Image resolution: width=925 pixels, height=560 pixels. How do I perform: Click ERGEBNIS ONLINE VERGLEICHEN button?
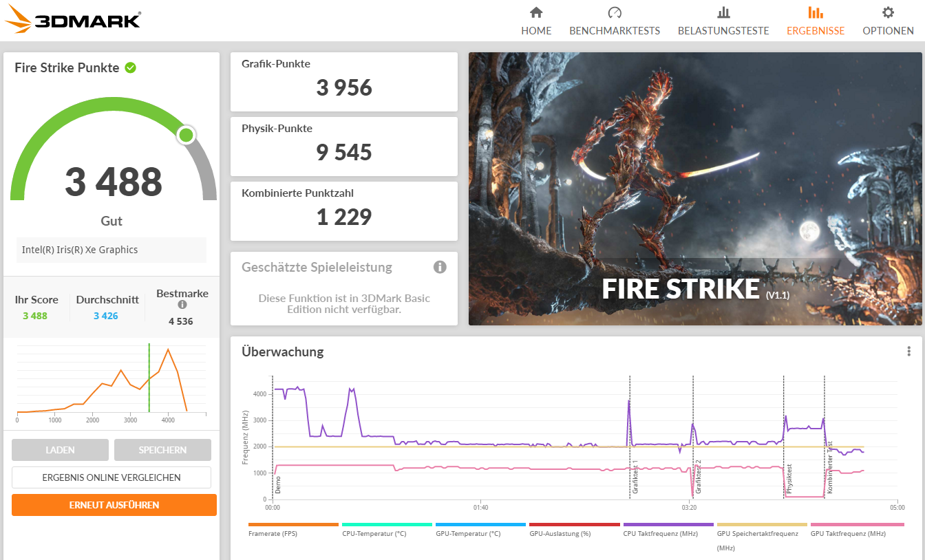pos(111,477)
